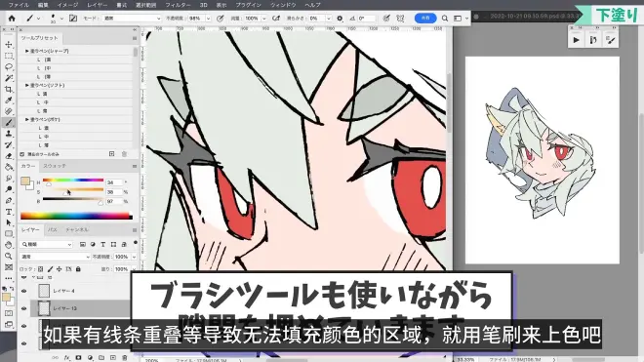Select the Eraser tool

click(9, 156)
